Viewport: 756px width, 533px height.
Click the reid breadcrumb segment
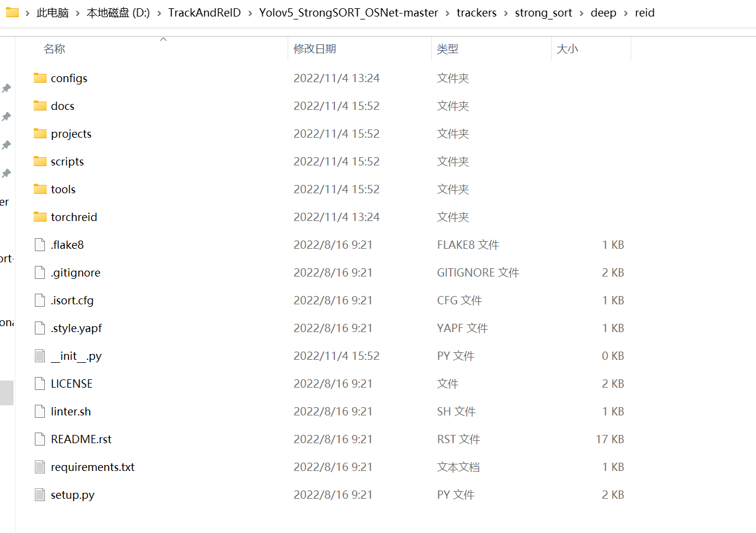tap(645, 12)
